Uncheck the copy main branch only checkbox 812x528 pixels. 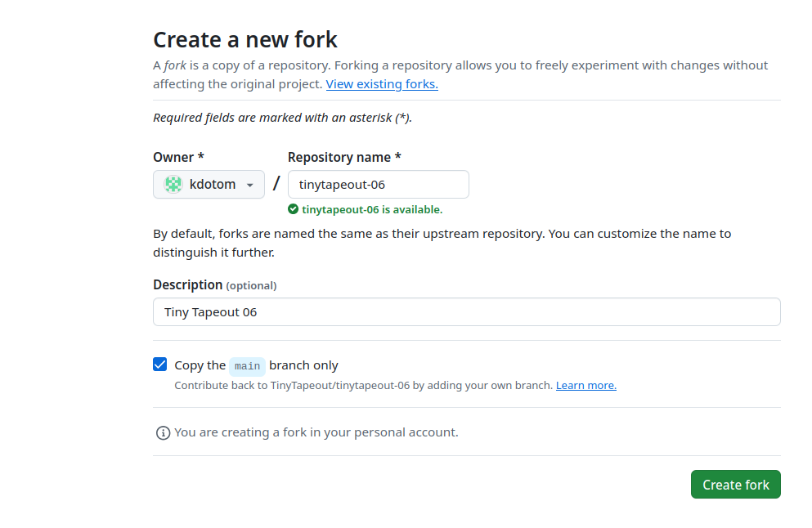(x=160, y=365)
